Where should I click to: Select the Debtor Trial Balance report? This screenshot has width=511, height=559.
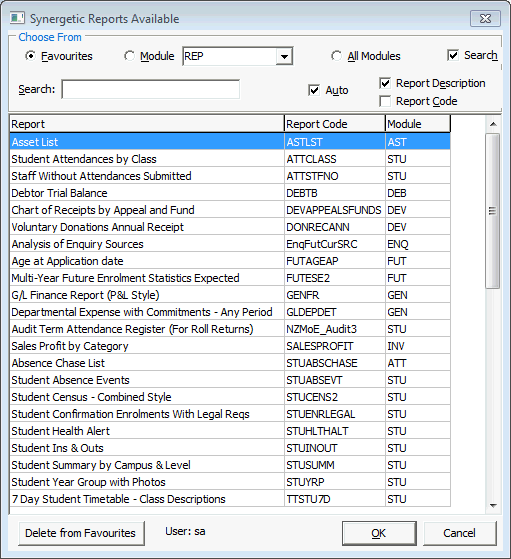[x=230, y=193]
